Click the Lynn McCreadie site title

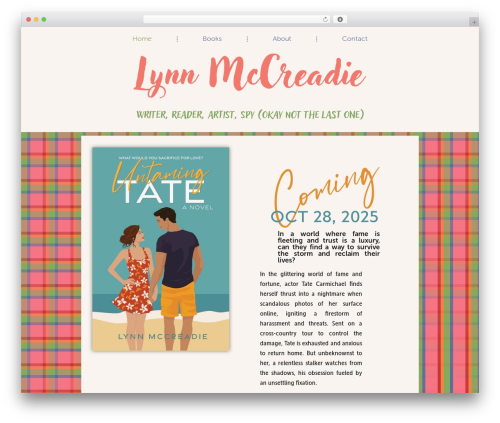249,75
